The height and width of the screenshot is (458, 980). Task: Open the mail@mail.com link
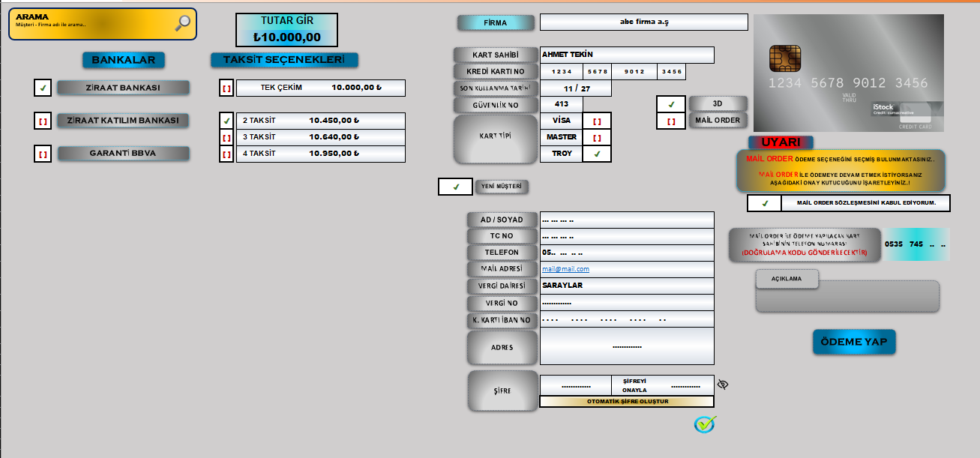(x=565, y=269)
